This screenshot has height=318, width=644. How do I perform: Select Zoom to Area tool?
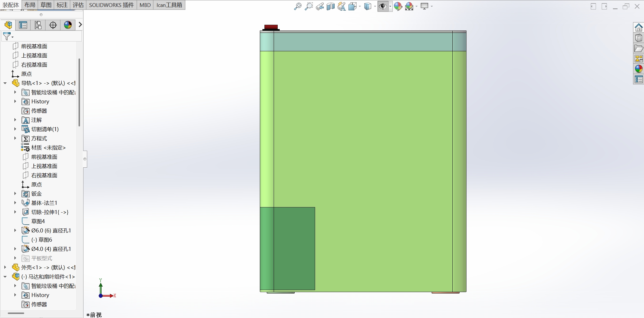(x=308, y=6)
